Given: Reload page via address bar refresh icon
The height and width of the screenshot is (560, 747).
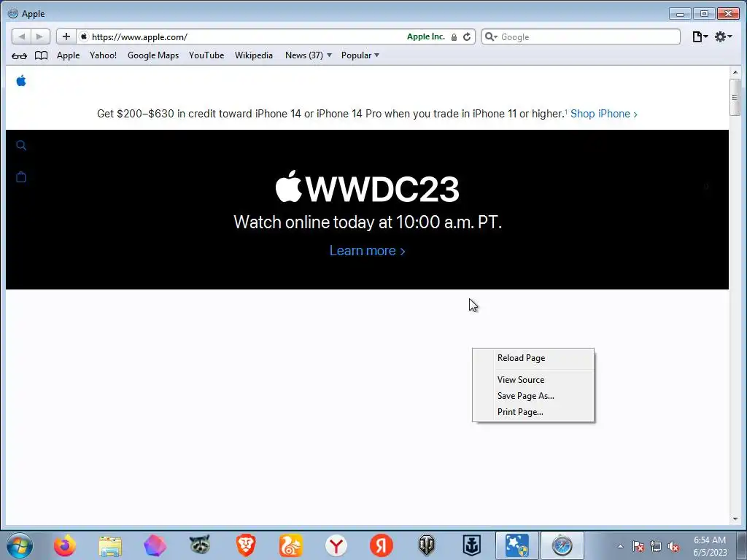Looking at the screenshot, I should tap(467, 37).
